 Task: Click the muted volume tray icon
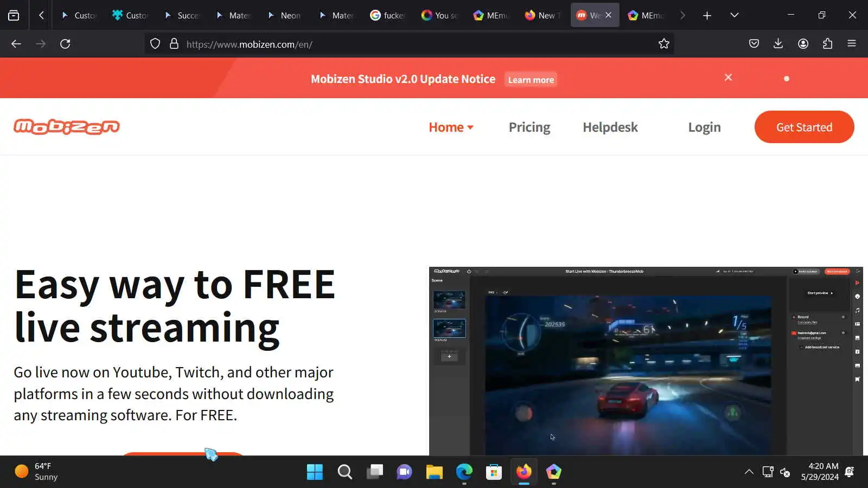[785, 472]
